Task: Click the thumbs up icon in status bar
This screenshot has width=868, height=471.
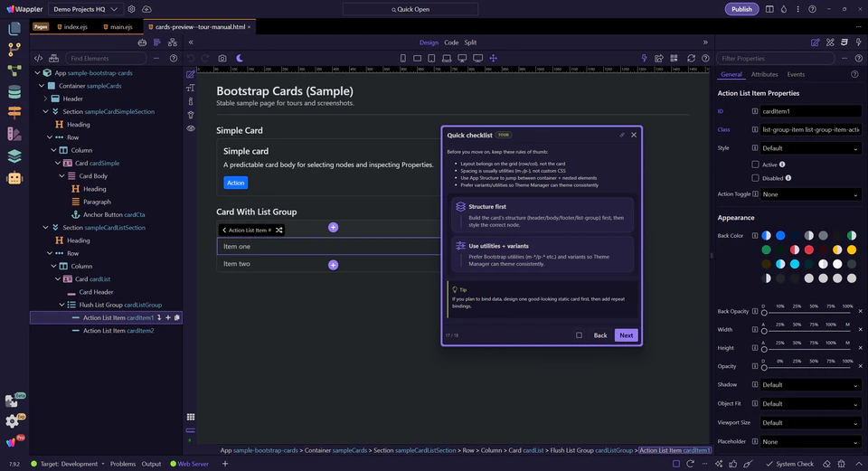Action: click(733, 464)
